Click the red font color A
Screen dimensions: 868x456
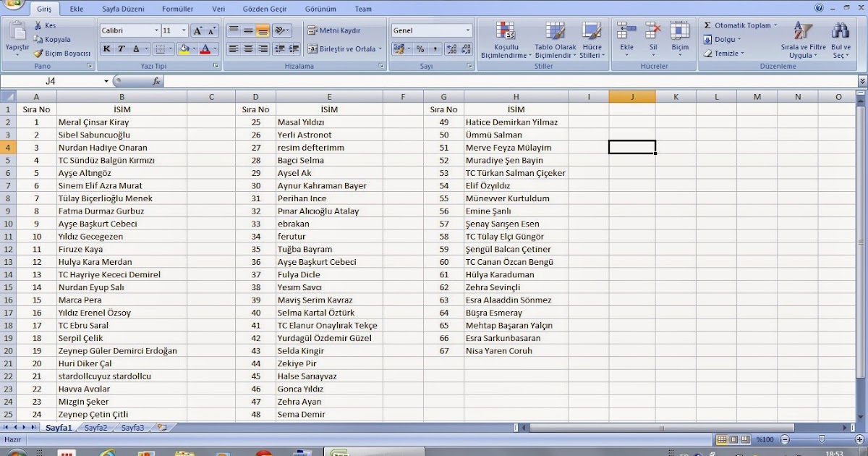205,49
